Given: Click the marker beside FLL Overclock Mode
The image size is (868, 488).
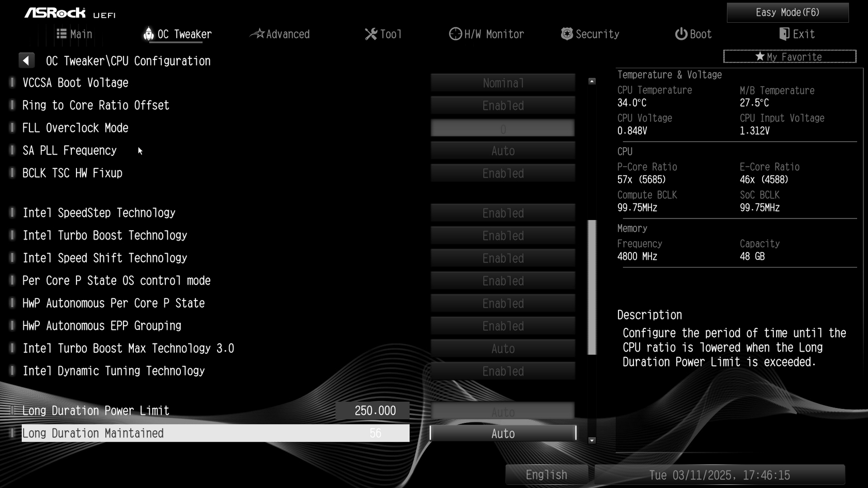Looking at the screenshot, I should tap(12, 128).
